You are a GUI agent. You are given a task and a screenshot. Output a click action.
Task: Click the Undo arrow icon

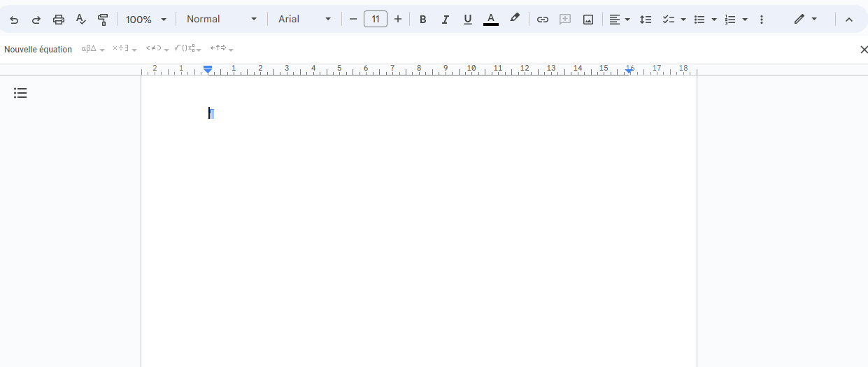pos(14,20)
